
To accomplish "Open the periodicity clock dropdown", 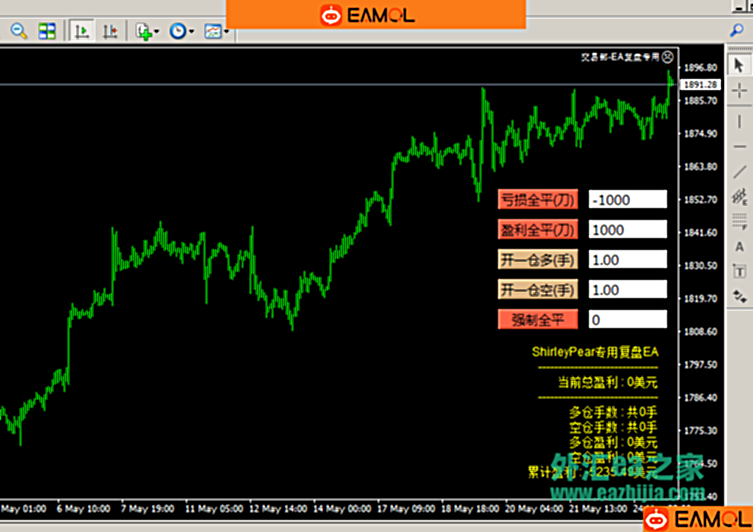I will point(182,31).
